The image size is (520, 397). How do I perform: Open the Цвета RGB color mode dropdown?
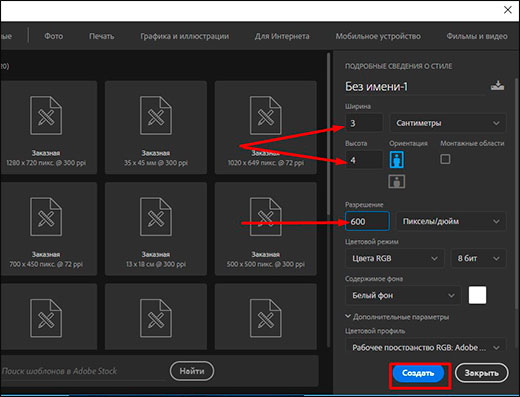click(395, 258)
